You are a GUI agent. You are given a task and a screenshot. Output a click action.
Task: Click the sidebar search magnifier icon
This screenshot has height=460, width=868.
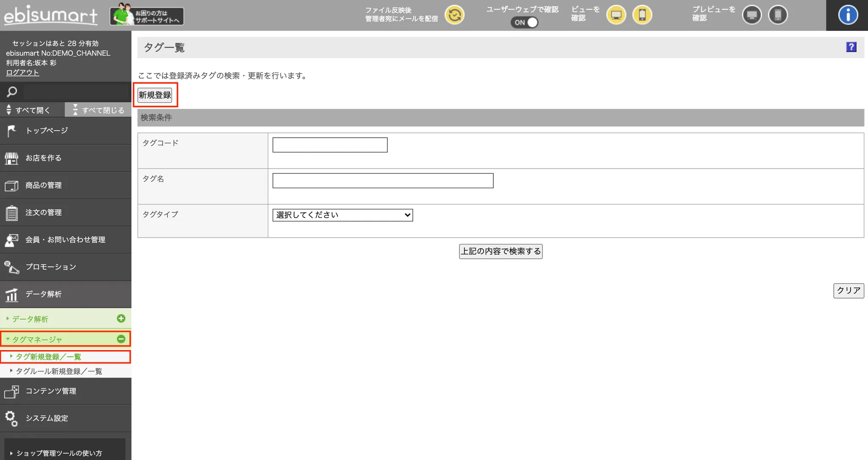point(12,91)
